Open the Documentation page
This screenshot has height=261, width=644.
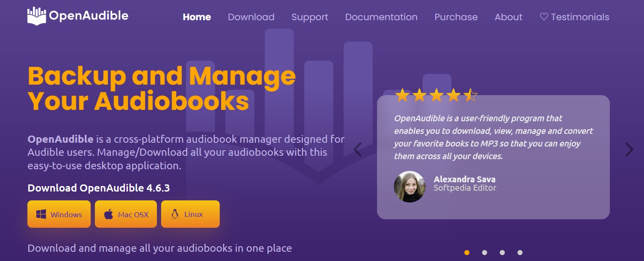tap(381, 17)
